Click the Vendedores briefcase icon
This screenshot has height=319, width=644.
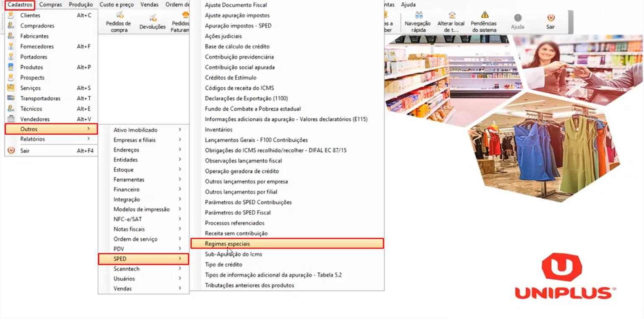point(11,119)
